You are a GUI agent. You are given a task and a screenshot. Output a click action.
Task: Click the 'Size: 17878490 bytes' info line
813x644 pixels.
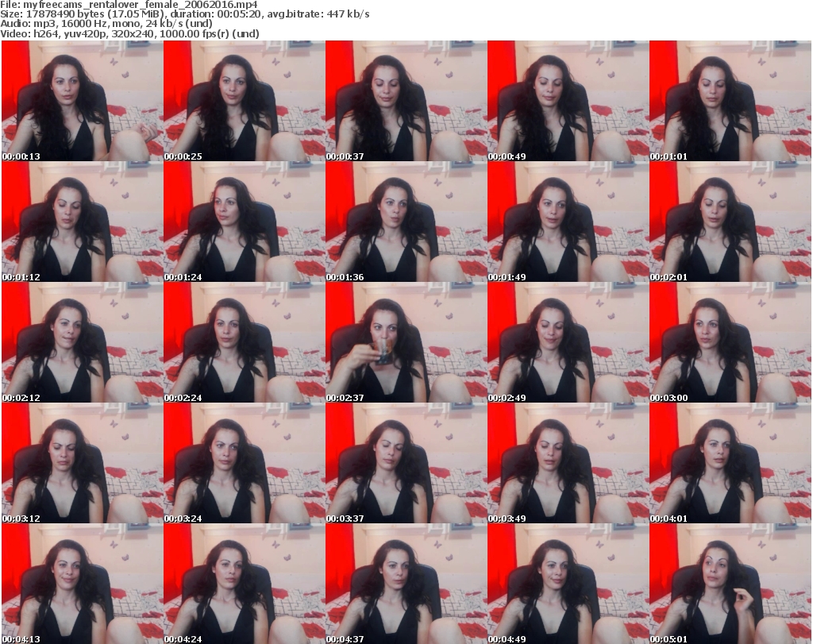pyautogui.click(x=184, y=14)
